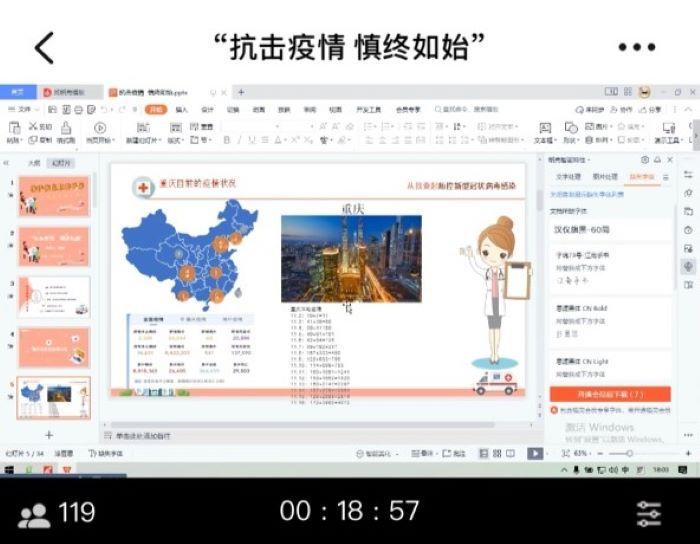Expand the new slide dropdown arrow
Screen dimensions: 700x544
click(x=160, y=141)
